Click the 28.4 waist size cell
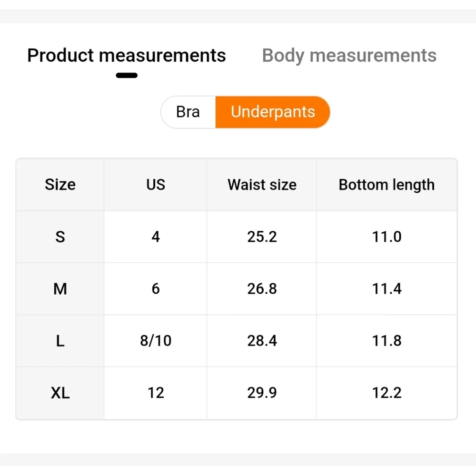476x475 pixels. click(x=262, y=341)
